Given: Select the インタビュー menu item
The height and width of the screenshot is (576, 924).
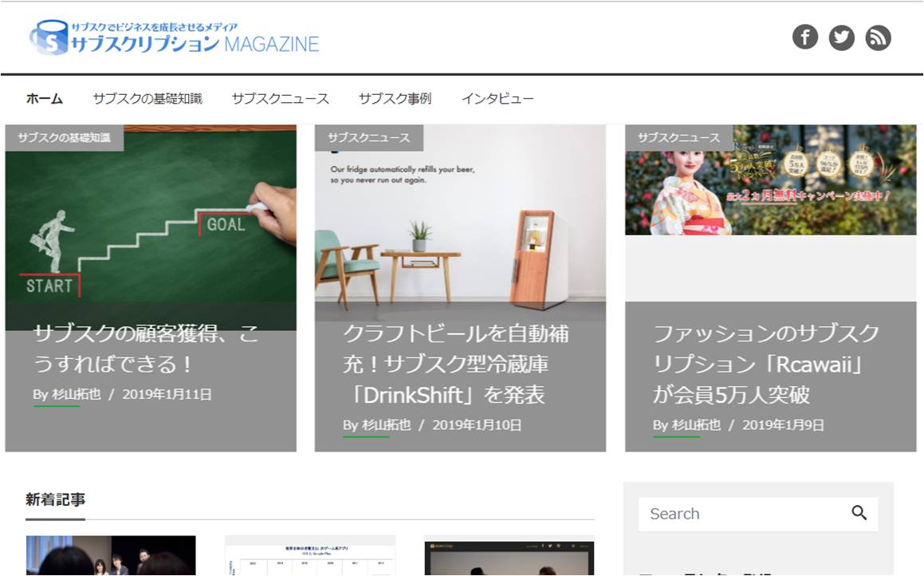Looking at the screenshot, I should click(x=498, y=98).
